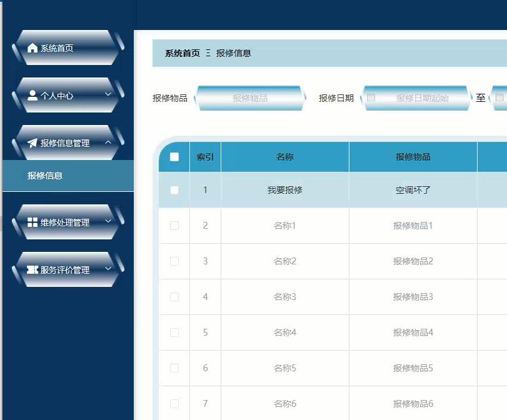Click the 报修信息 breadcrumb text

(x=233, y=53)
